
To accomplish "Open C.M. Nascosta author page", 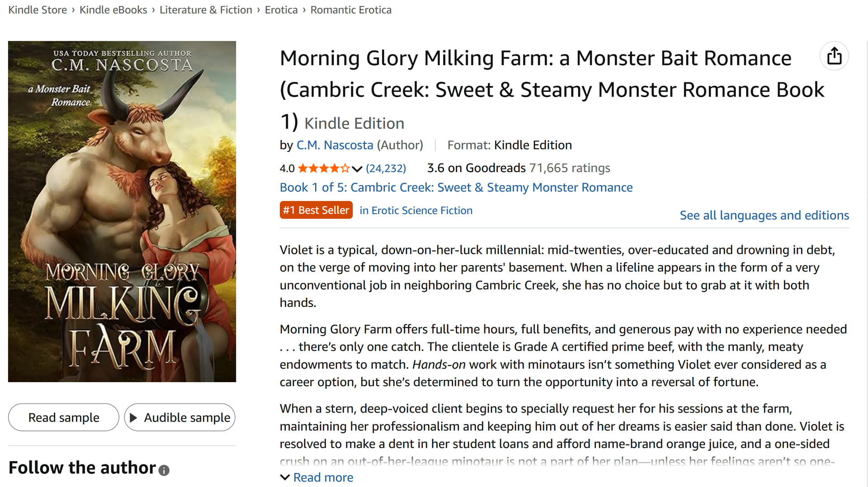I will click(335, 145).
